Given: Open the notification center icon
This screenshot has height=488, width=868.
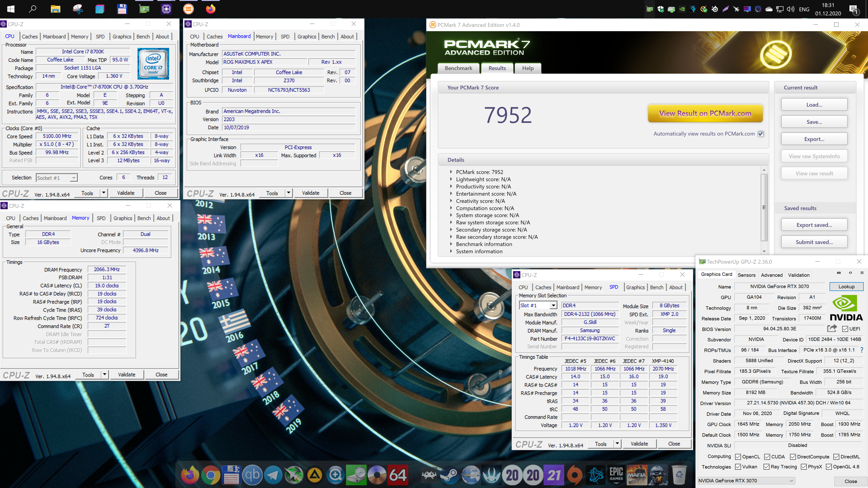Looking at the screenshot, I should tap(854, 9).
